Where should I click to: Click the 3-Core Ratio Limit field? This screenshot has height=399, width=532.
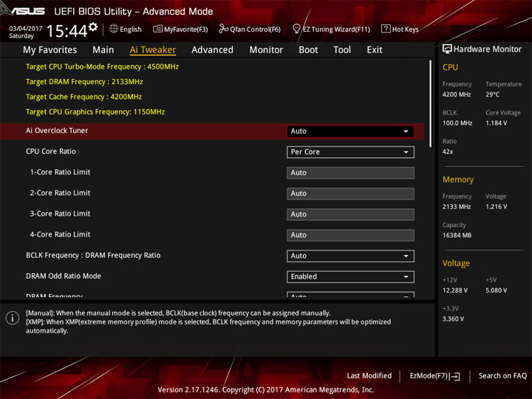click(x=350, y=214)
